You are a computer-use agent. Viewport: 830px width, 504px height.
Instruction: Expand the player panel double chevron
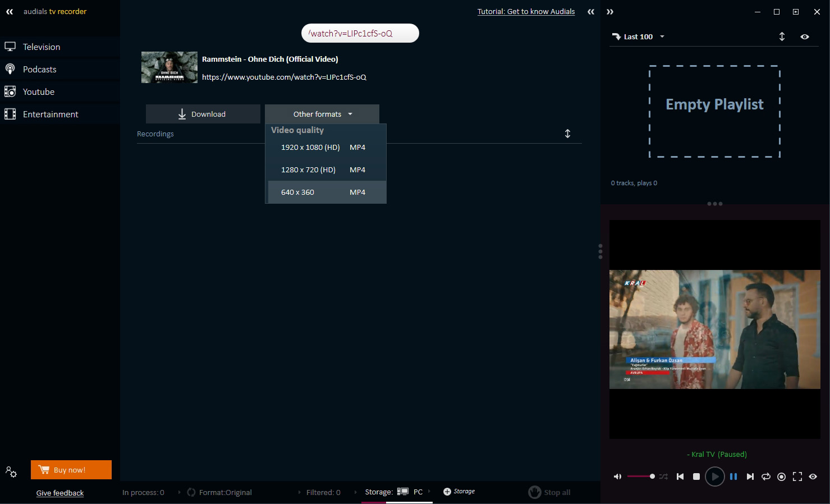pyautogui.click(x=610, y=11)
